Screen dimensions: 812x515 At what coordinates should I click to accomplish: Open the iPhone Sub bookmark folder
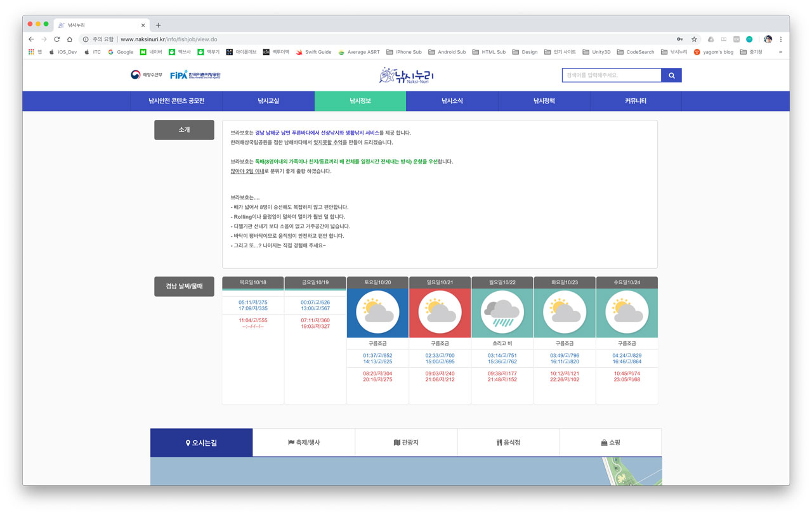pyautogui.click(x=403, y=52)
